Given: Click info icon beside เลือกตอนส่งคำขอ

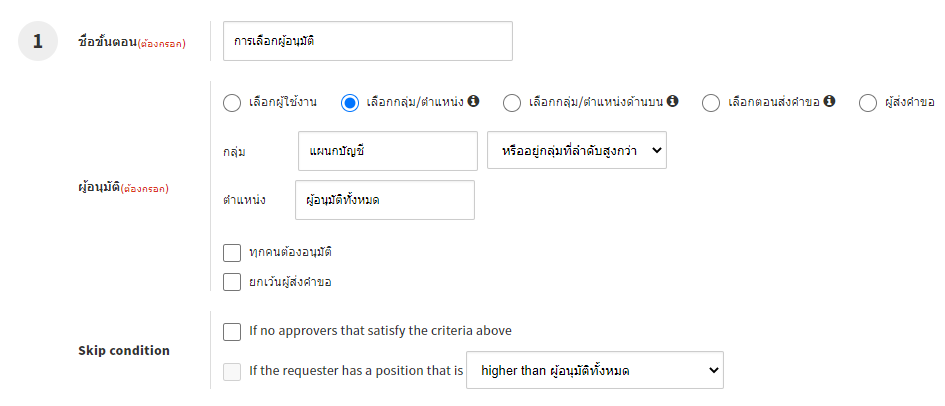Looking at the screenshot, I should click(x=830, y=101).
